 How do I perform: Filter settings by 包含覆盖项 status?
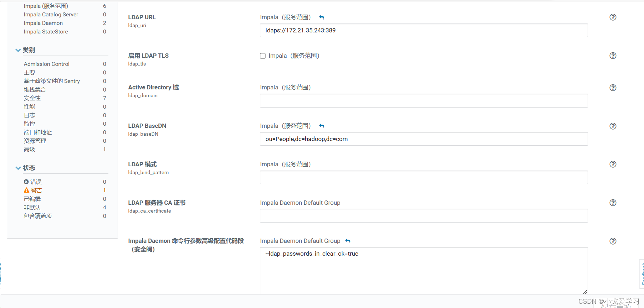pos(38,216)
